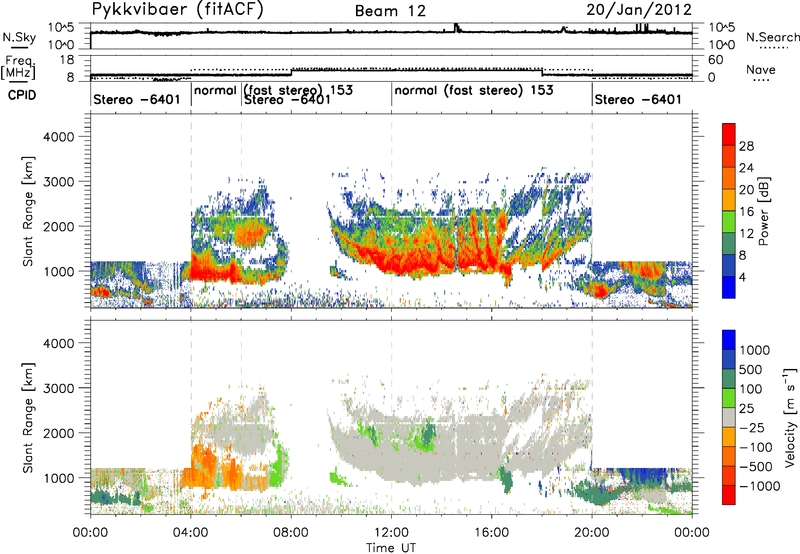
Task: Click the plot title "Pykkvibaer (fitACF)"
Action: coord(178,10)
